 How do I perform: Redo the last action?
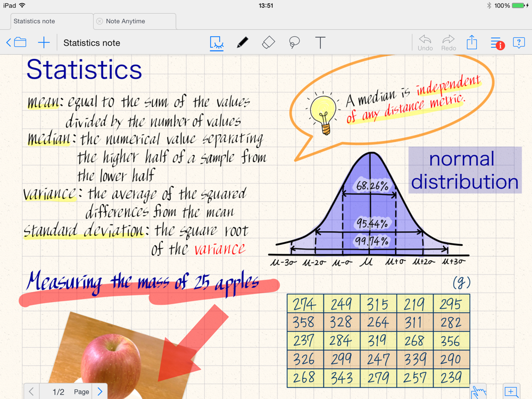(448, 43)
